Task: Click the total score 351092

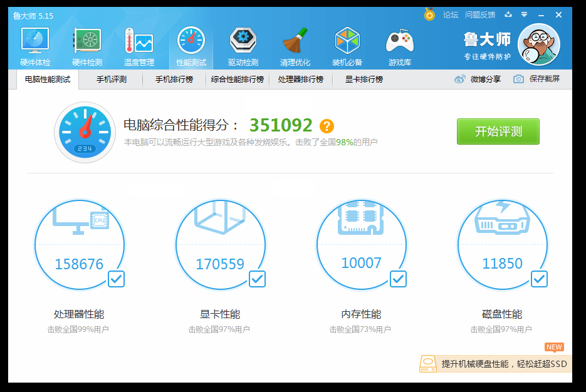Action: 281,125
